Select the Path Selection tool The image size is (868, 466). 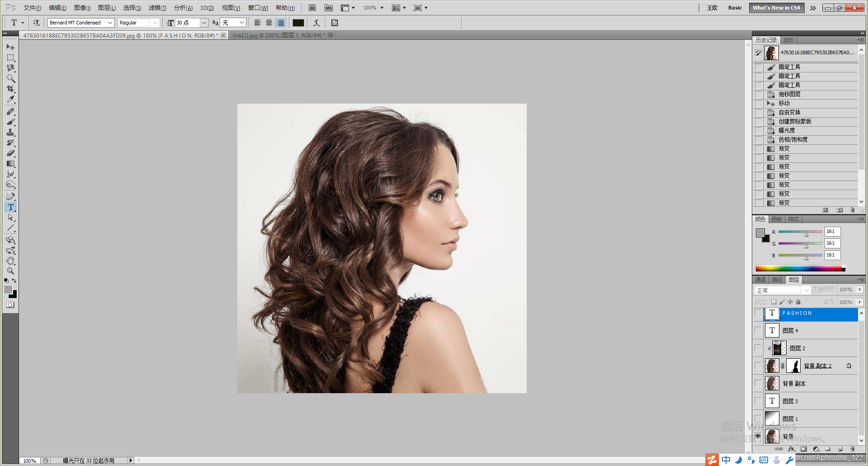[10, 218]
